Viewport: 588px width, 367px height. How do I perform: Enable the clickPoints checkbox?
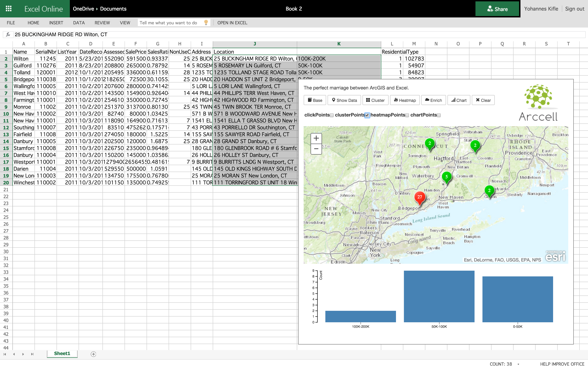pyautogui.click(x=332, y=115)
